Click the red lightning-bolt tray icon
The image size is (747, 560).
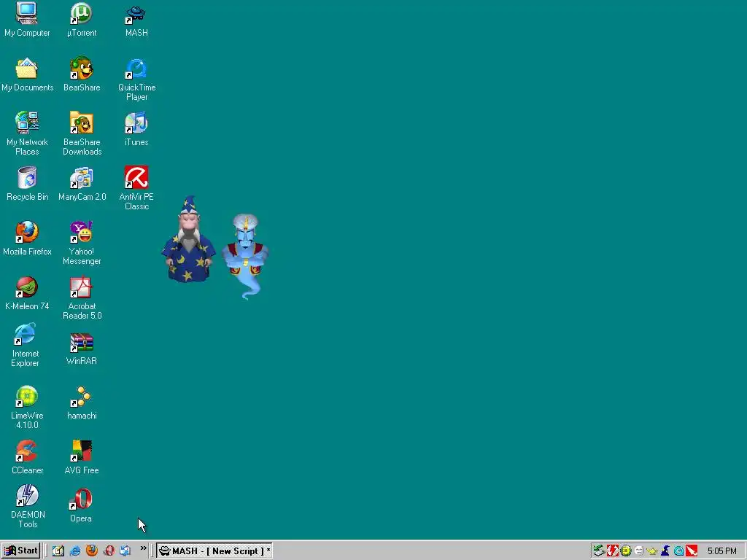tap(612, 551)
